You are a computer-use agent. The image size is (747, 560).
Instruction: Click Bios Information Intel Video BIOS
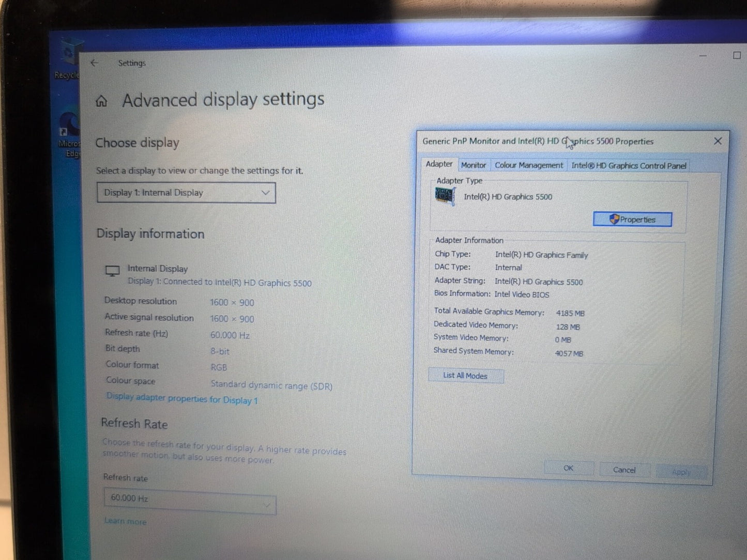click(x=522, y=294)
